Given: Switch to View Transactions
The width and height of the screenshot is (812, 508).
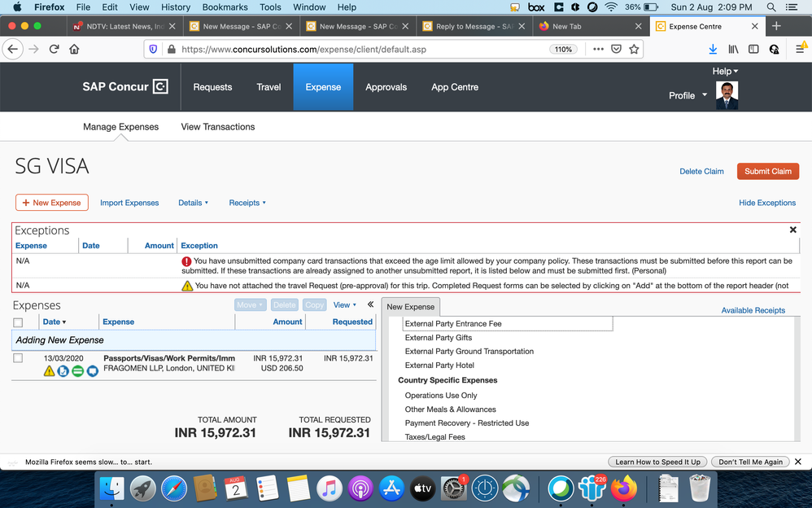Looking at the screenshot, I should pos(217,126).
